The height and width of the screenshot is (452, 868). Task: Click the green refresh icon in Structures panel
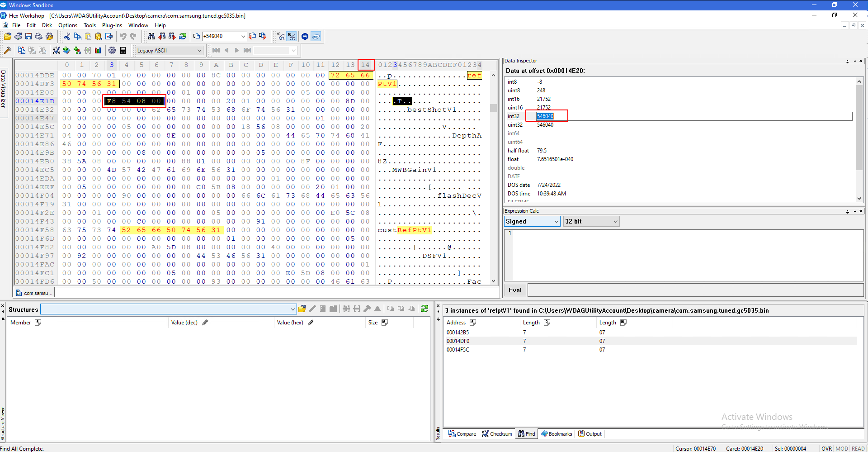click(x=425, y=309)
